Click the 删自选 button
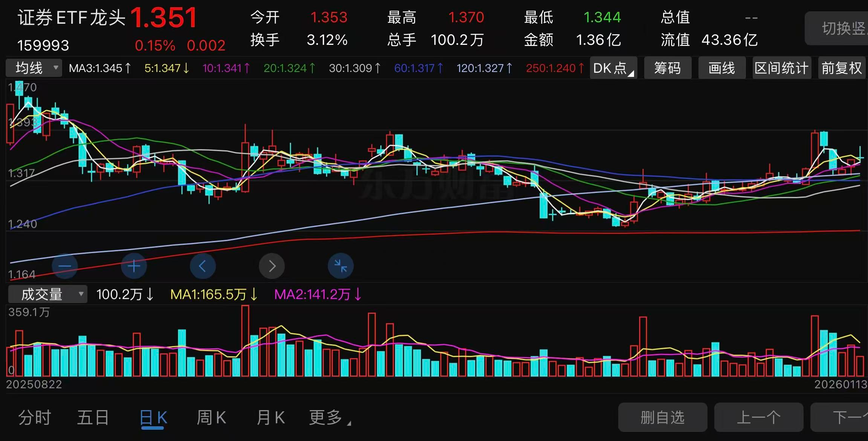 click(662, 418)
